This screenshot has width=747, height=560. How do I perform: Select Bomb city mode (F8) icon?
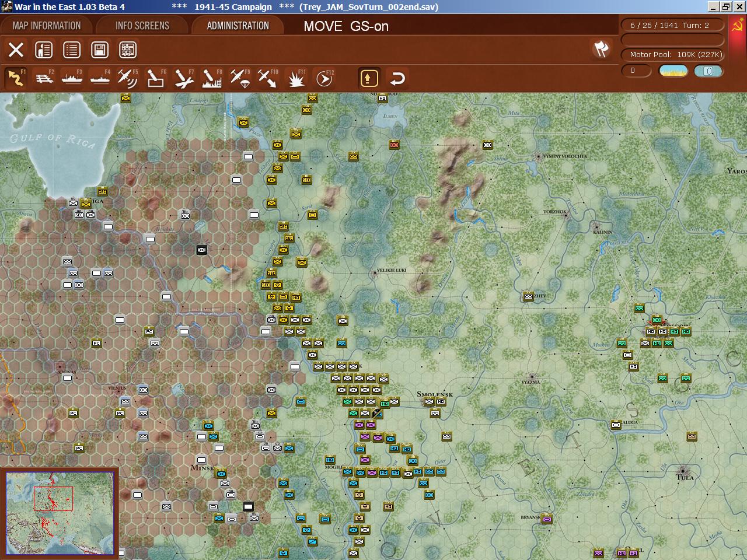point(212,78)
